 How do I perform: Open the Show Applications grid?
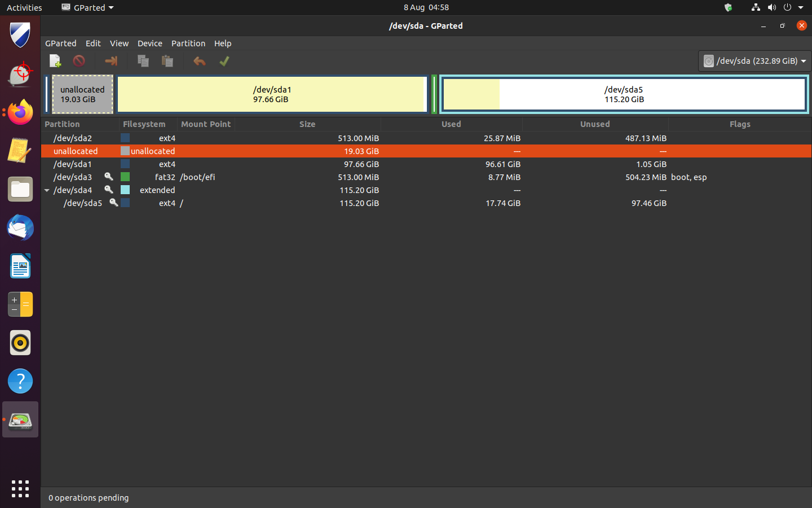click(x=20, y=489)
